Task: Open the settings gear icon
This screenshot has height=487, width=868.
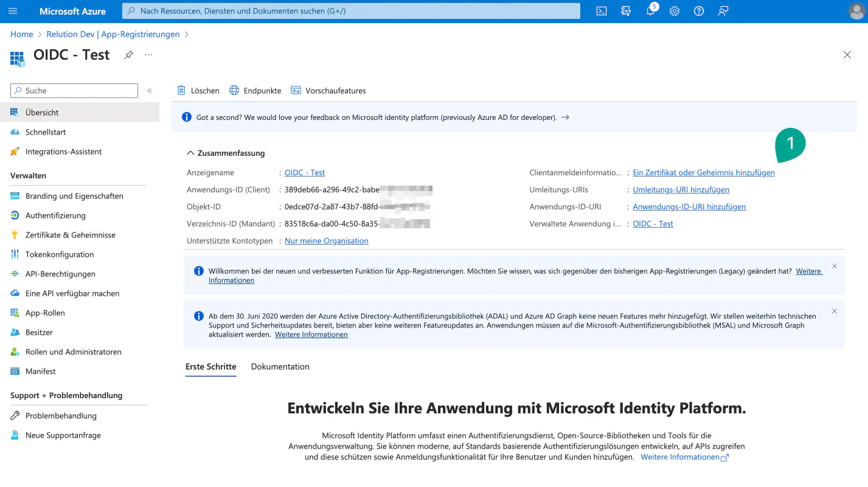Action: (674, 11)
